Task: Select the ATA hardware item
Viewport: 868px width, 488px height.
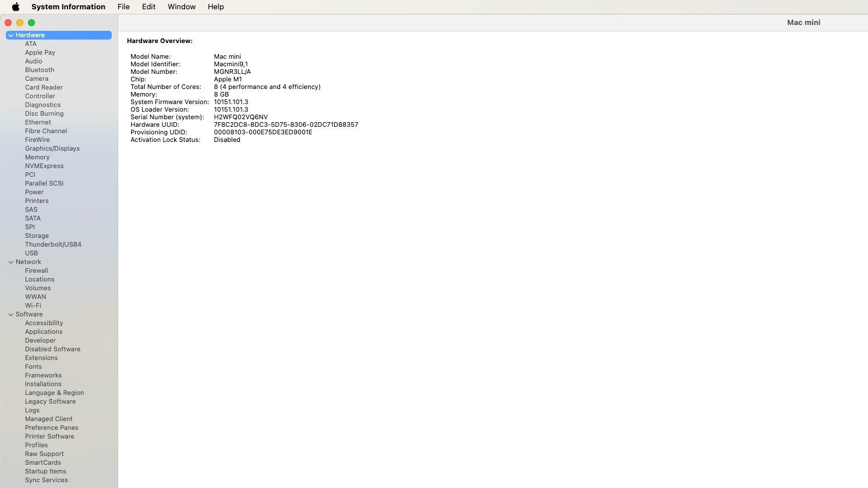Action: 31,44
